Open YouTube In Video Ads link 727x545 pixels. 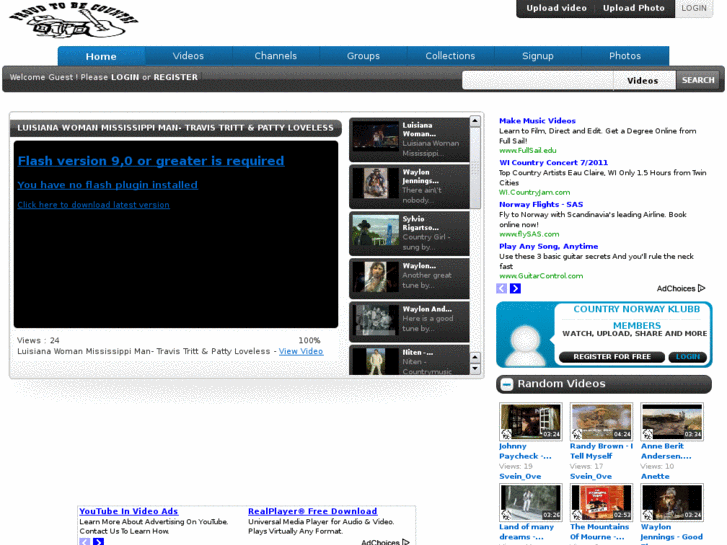[x=128, y=511]
